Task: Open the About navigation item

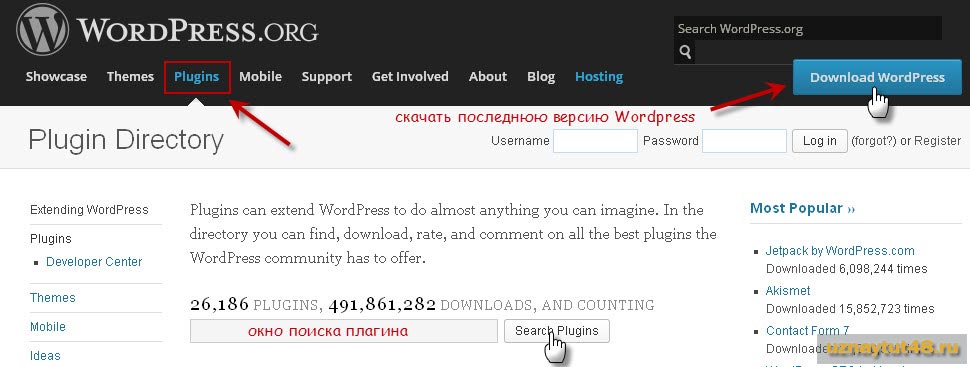Action: [x=488, y=77]
